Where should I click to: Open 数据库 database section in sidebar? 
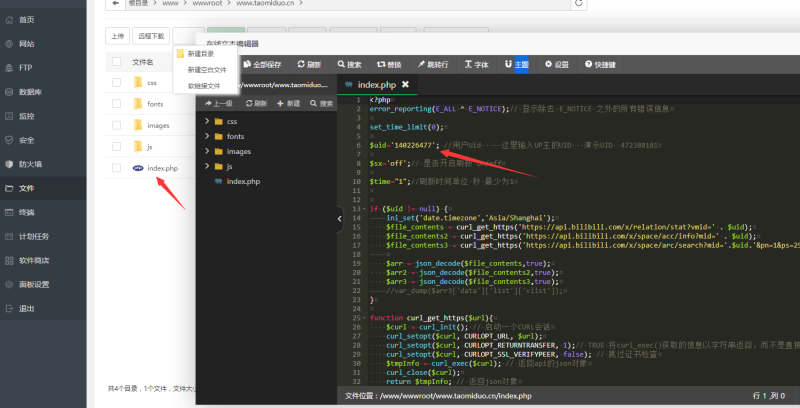pos(30,92)
